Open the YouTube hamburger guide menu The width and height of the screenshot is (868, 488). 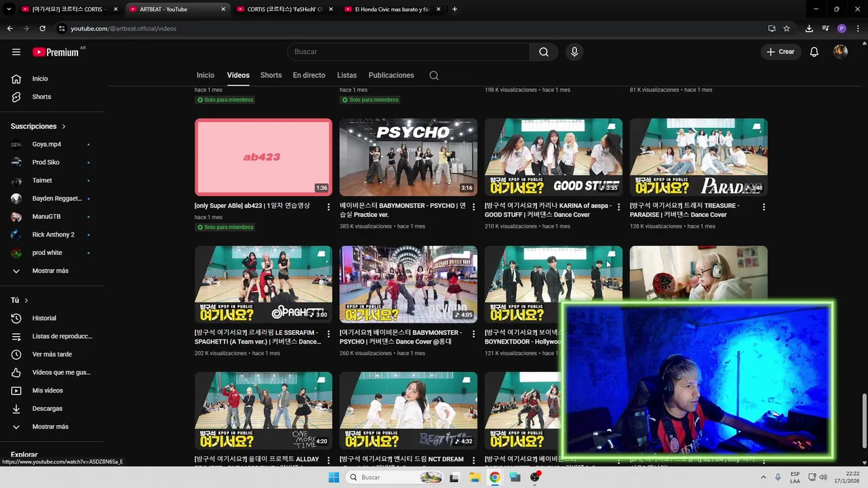click(16, 52)
